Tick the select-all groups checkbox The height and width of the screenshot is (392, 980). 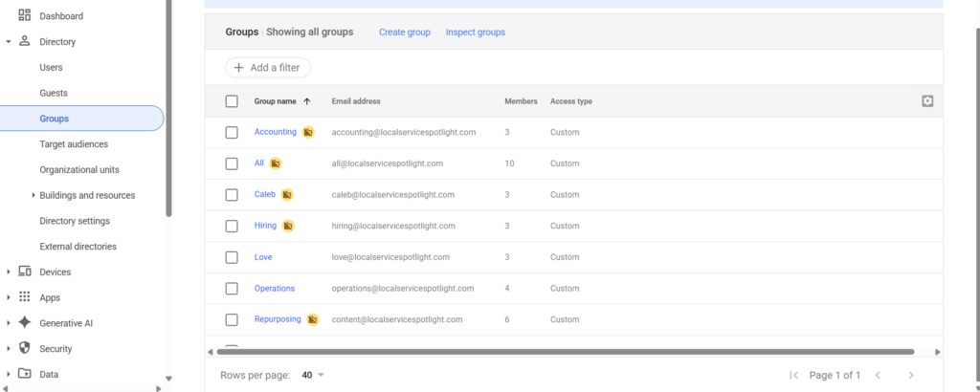pyautogui.click(x=232, y=101)
